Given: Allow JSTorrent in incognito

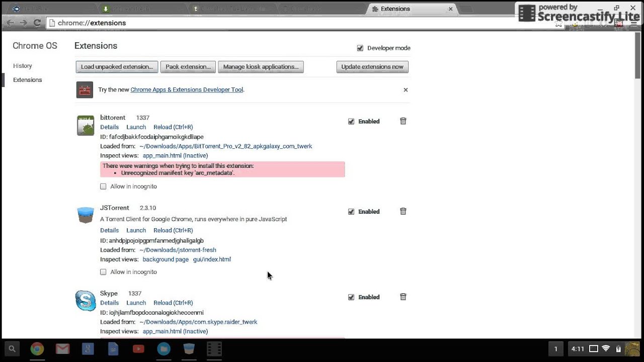Looking at the screenshot, I should (x=103, y=272).
